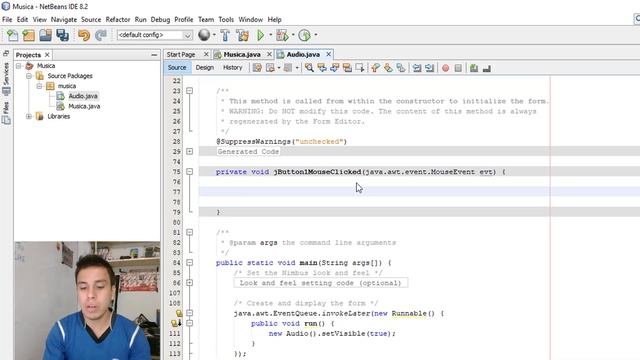Open the Refactor menu
The image size is (640, 360).
[x=118, y=20]
